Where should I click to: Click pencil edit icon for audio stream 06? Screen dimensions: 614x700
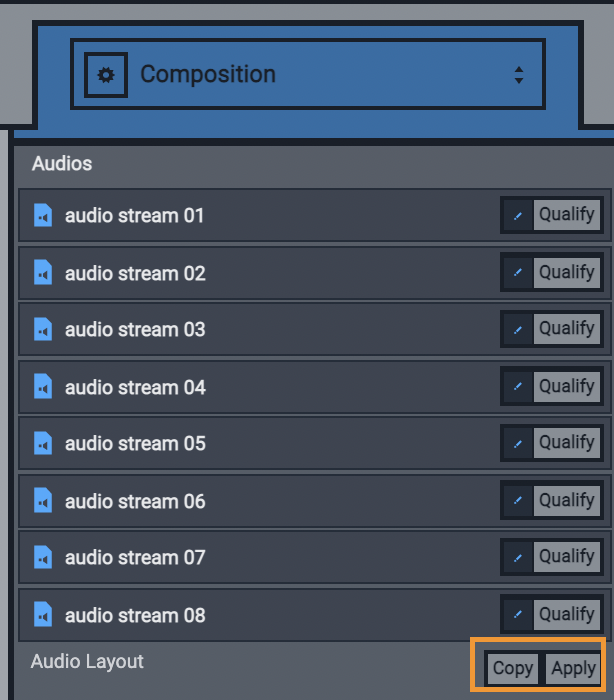pyautogui.click(x=518, y=500)
